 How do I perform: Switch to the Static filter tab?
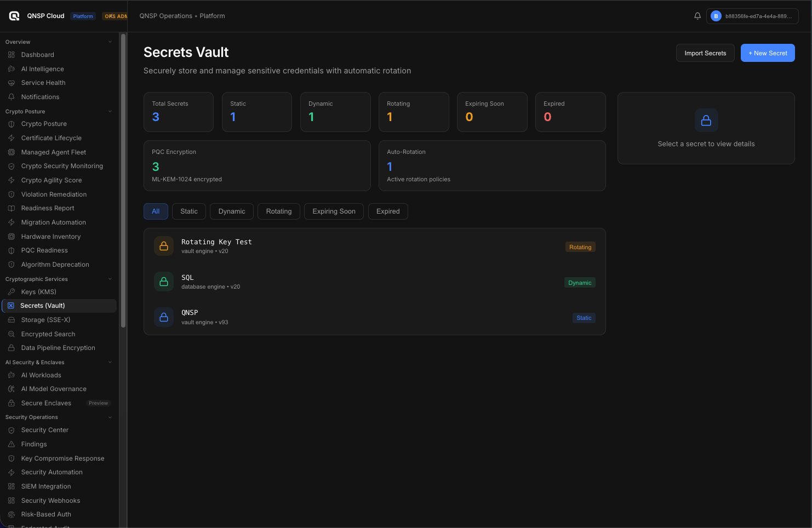[x=188, y=211]
